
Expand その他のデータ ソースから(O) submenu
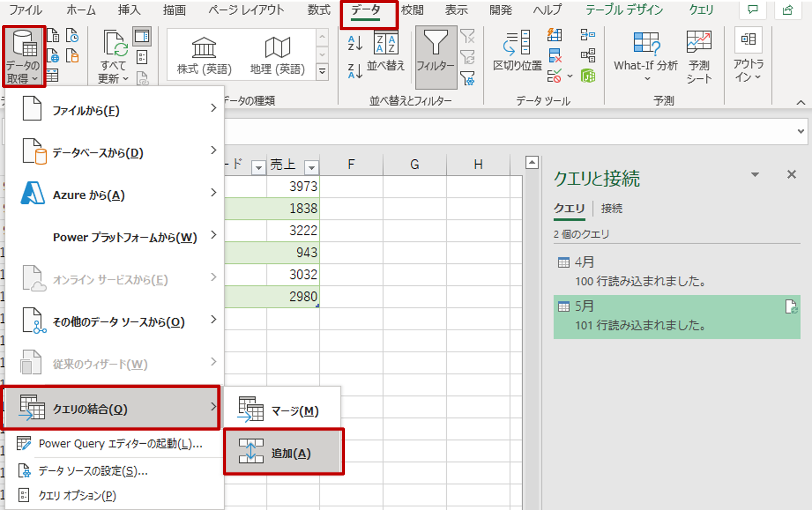pyautogui.click(x=114, y=321)
